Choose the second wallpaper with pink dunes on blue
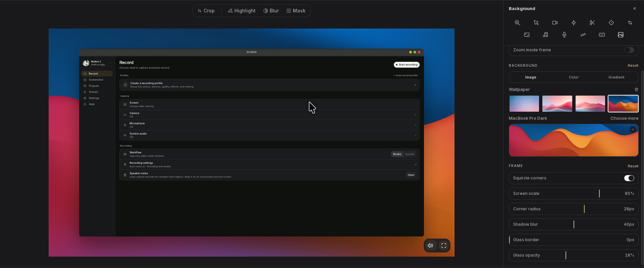The height and width of the screenshot is (268, 644). point(557,104)
